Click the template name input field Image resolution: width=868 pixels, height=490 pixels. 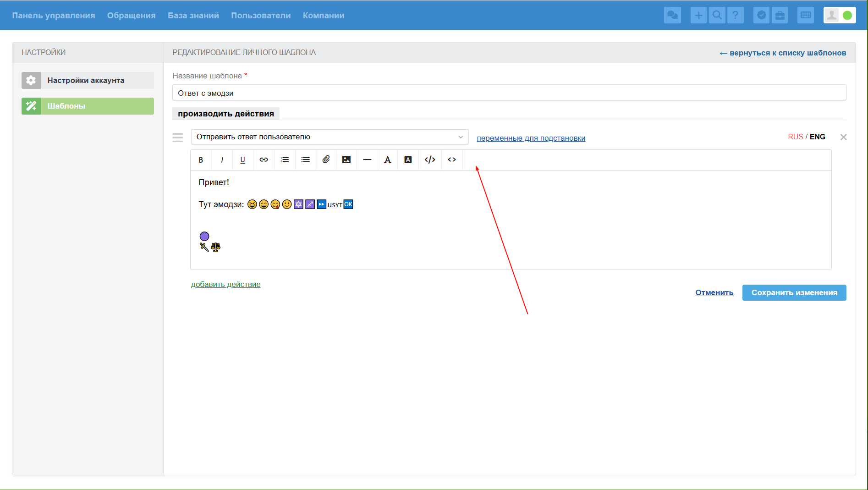point(509,93)
